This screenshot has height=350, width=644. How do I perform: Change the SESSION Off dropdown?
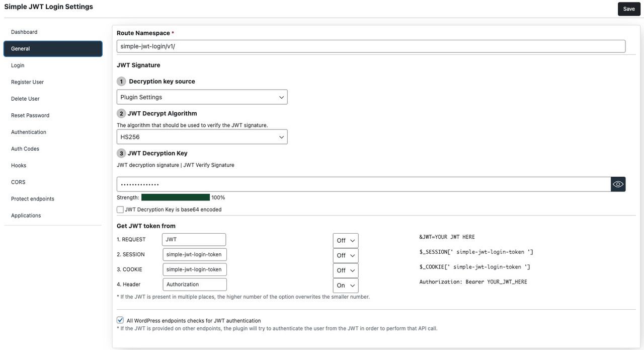click(x=346, y=255)
